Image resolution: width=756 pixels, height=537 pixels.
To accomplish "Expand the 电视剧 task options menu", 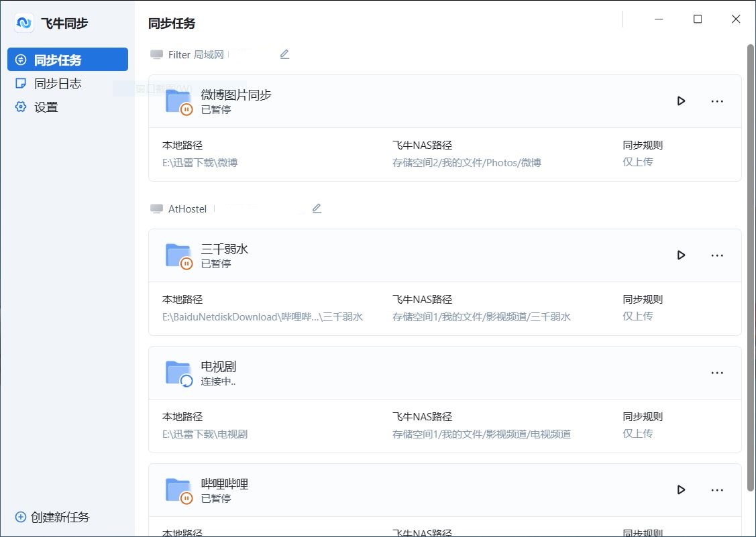I will 717,373.
